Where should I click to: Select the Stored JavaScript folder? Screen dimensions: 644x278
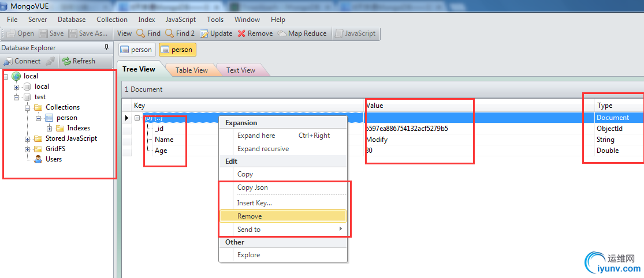click(71, 138)
